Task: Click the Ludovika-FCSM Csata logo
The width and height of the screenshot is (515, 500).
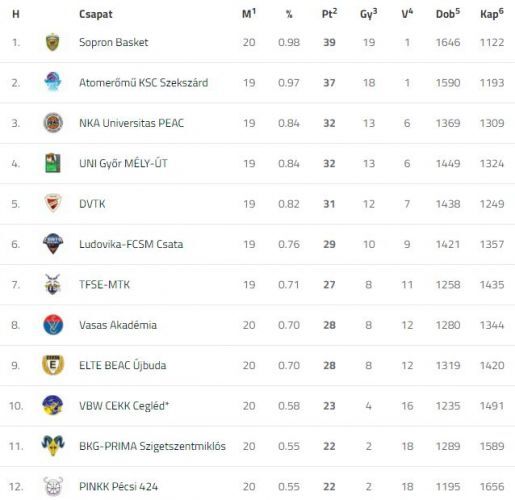Action: point(53,244)
